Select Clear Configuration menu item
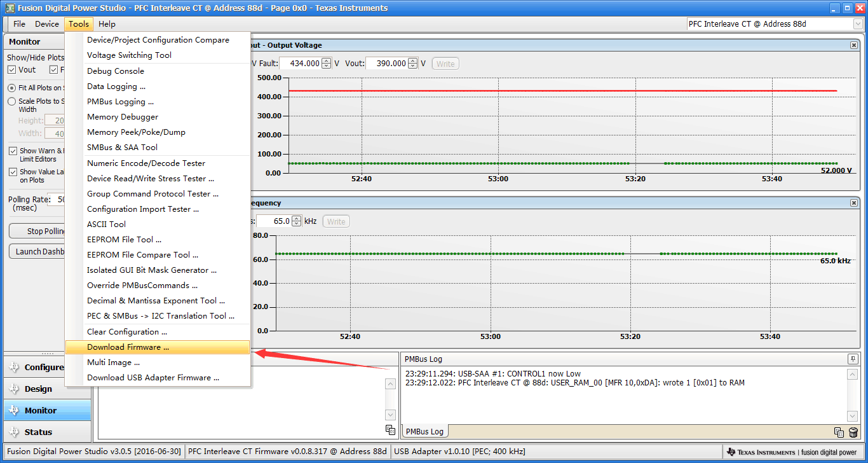Screen dimensions: 868x463 pyautogui.click(x=158, y=332)
